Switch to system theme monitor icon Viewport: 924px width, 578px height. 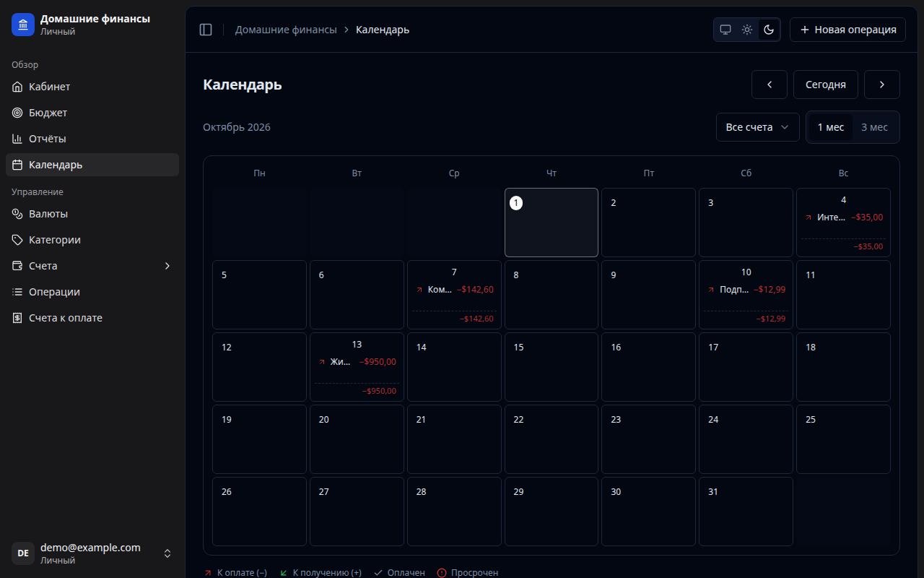[x=725, y=30]
